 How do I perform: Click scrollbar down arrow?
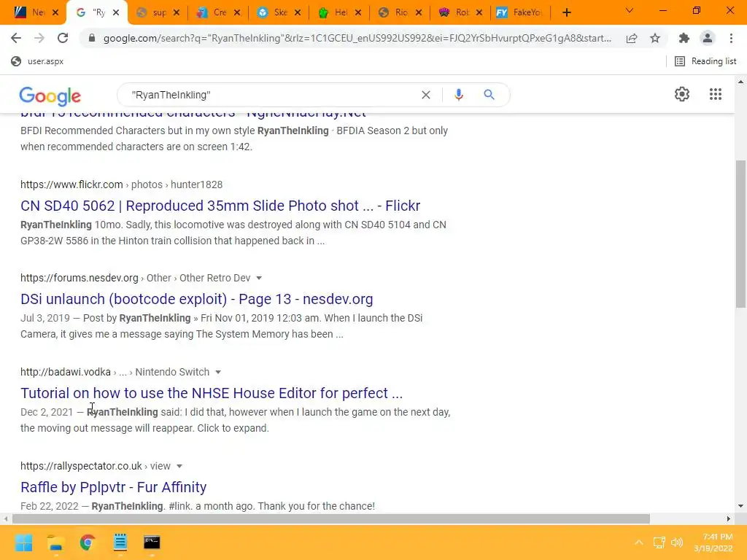click(740, 506)
